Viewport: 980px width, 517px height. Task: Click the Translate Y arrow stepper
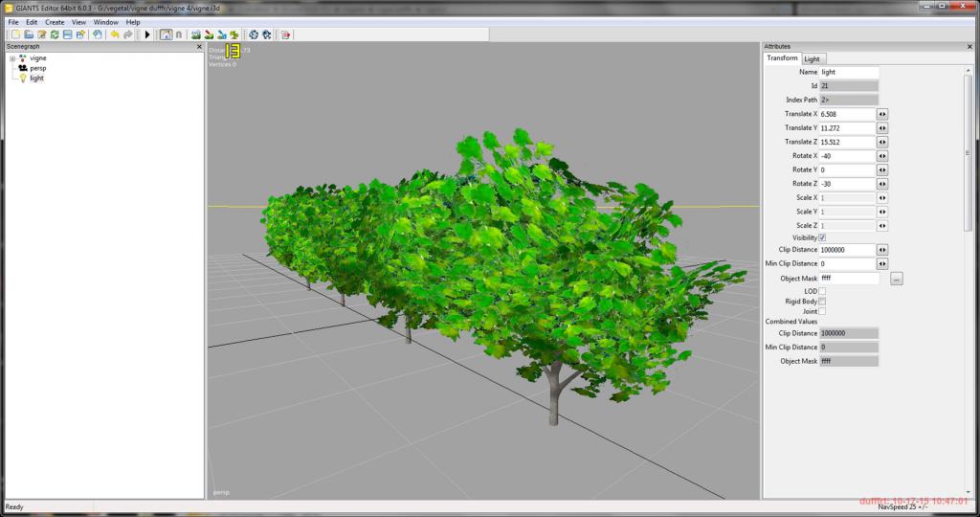[x=881, y=128]
